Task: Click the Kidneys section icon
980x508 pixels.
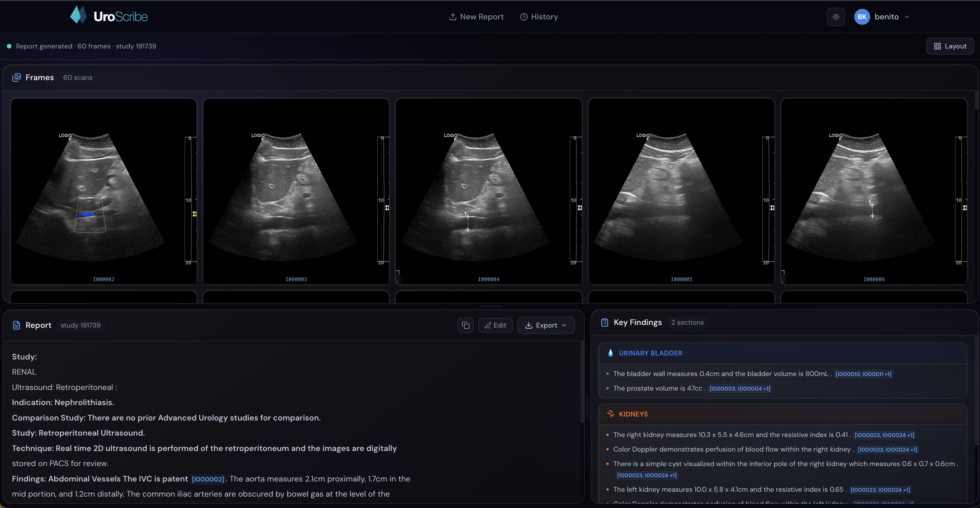Action: (x=610, y=414)
